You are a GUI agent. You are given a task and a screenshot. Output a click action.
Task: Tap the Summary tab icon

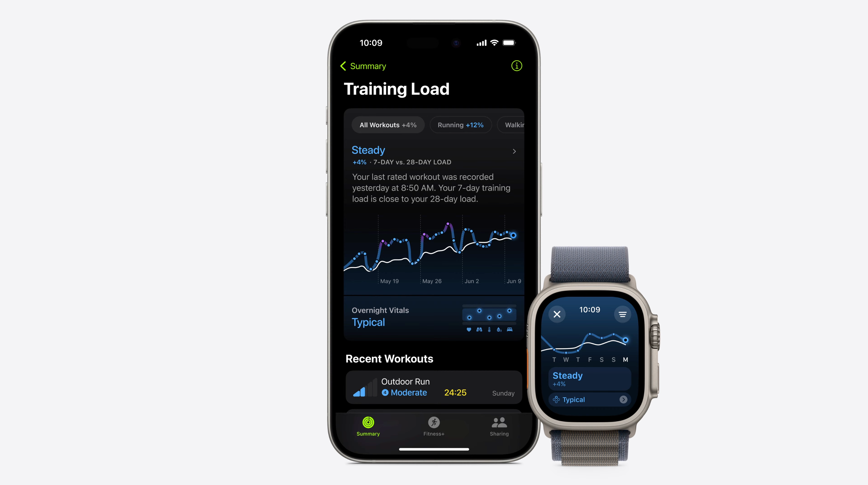[368, 425]
